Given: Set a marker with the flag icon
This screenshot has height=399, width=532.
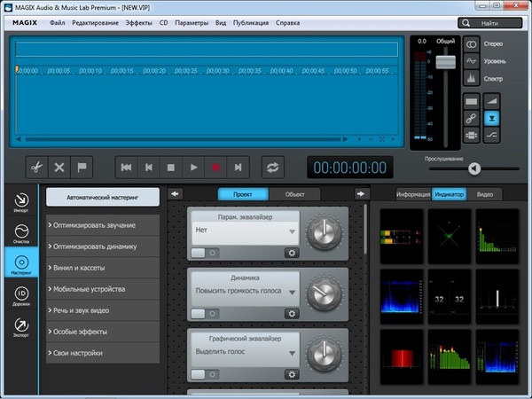Looking at the screenshot, I should pos(82,168).
